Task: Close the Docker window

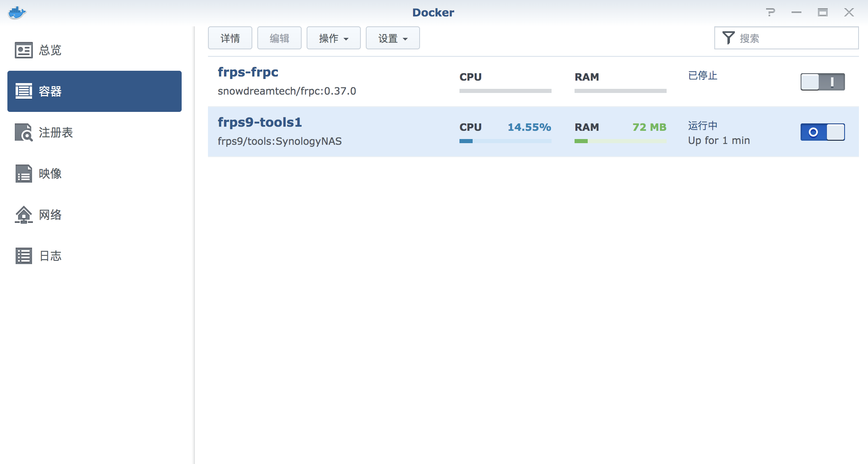Action: click(849, 12)
